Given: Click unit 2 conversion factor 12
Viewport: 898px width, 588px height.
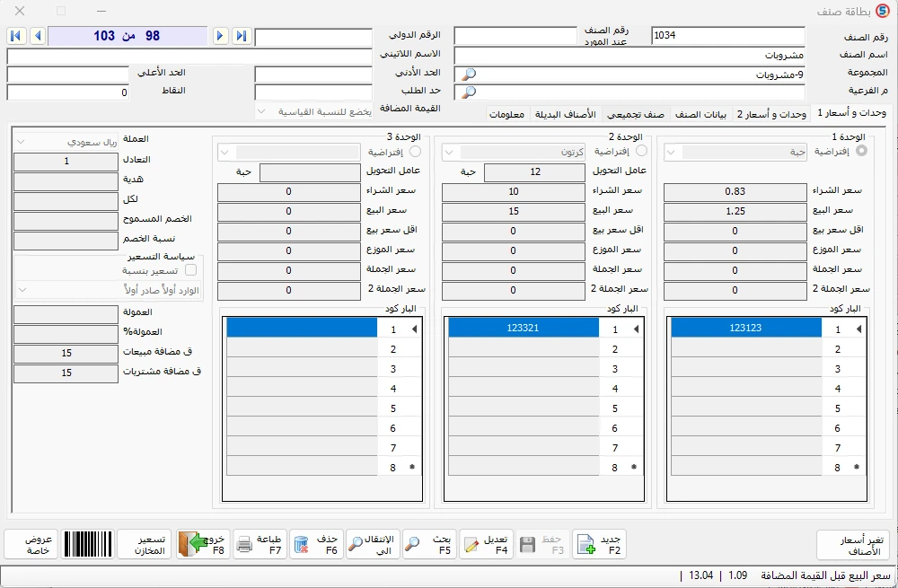Looking at the screenshot, I should click(x=534, y=172).
